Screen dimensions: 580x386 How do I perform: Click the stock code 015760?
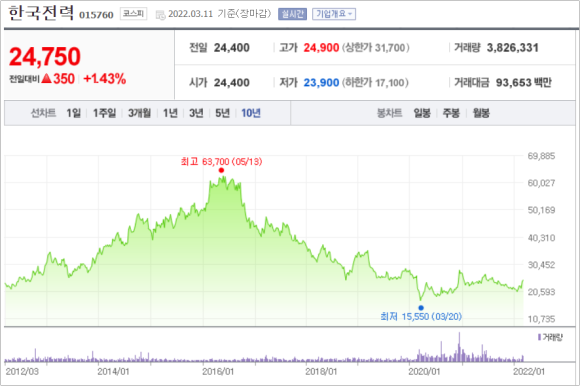[x=96, y=15]
